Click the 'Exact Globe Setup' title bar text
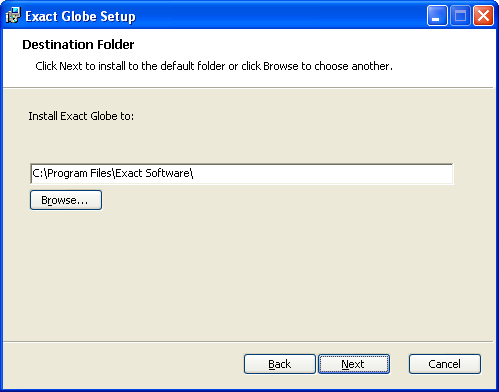This screenshot has width=499, height=392. (80, 16)
